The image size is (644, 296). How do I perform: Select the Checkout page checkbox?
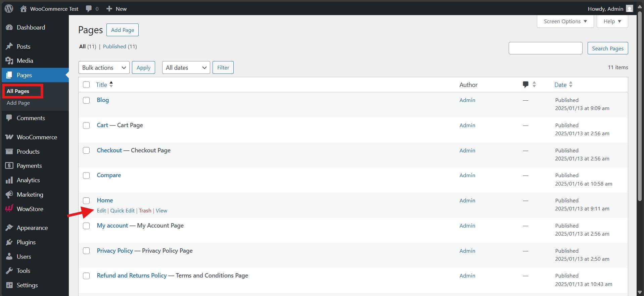click(x=86, y=150)
